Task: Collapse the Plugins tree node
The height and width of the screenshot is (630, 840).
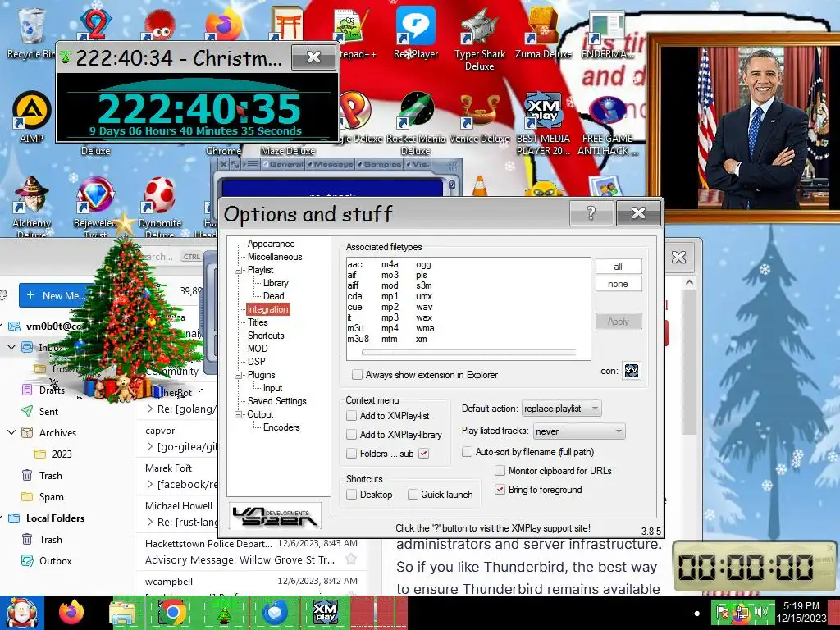Action: click(239, 375)
